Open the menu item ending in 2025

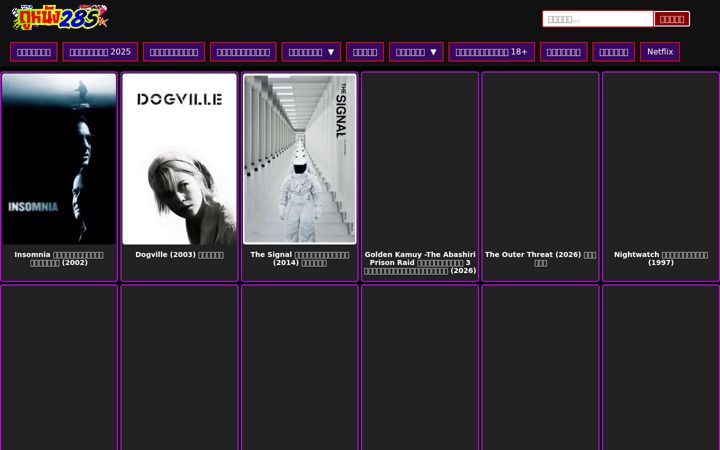pos(100,52)
